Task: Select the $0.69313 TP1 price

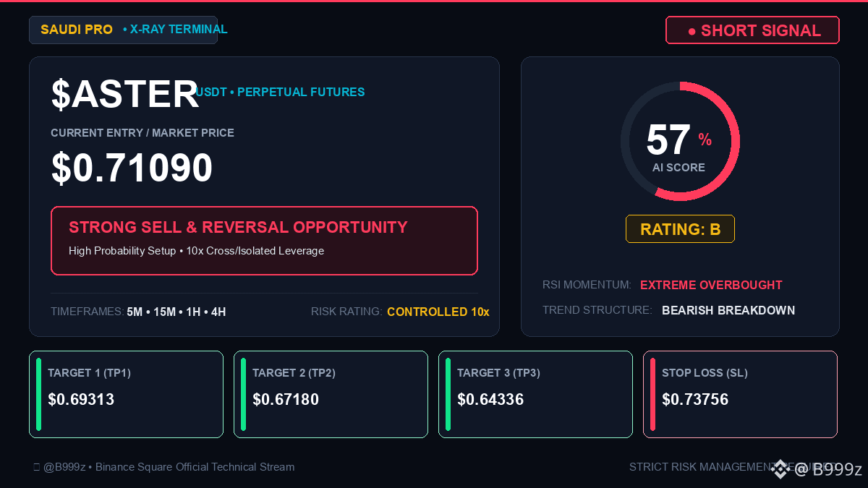Action: pyautogui.click(x=81, y=400)
